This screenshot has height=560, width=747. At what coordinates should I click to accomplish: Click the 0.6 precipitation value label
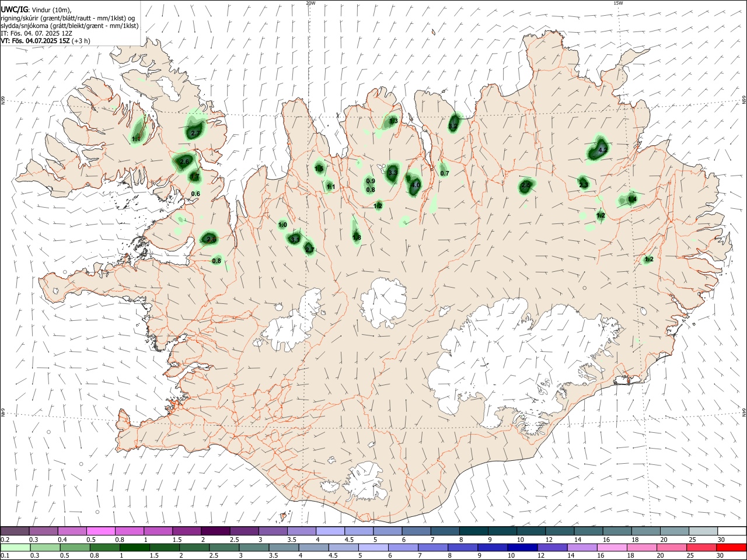196,194
